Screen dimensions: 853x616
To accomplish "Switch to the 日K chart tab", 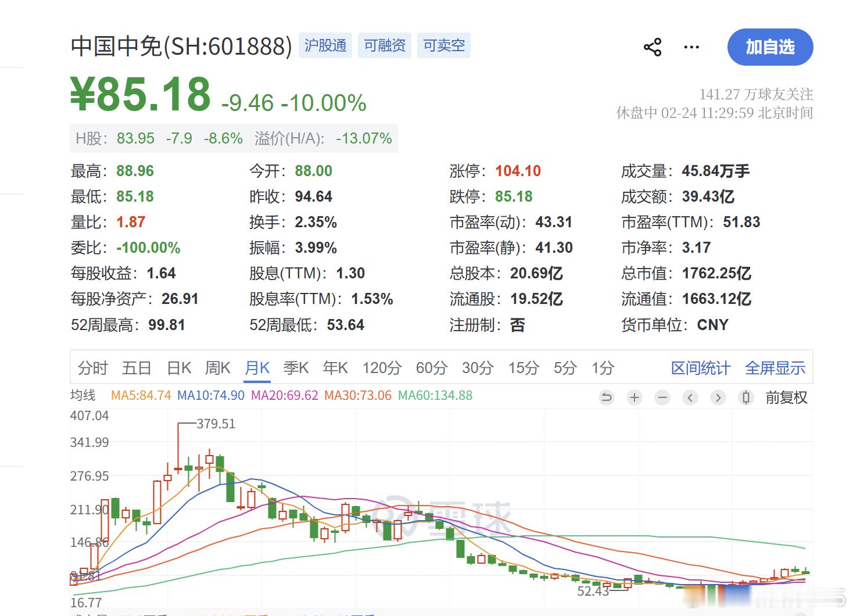I will [178, 367].
